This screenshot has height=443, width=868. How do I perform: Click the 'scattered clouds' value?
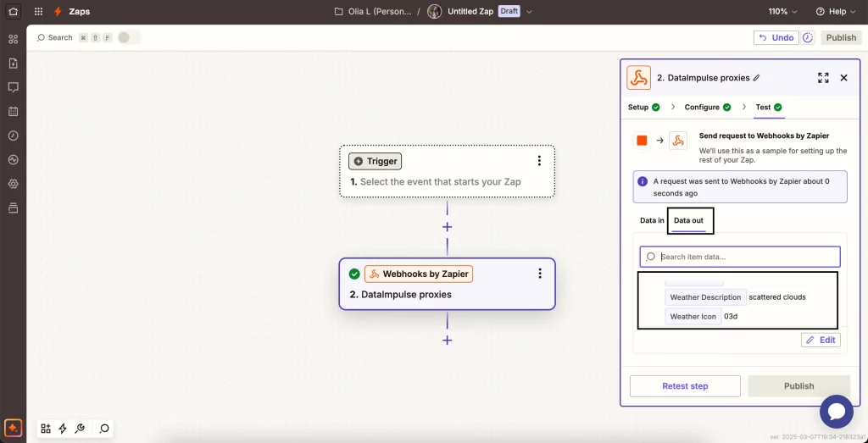(777, 297)
